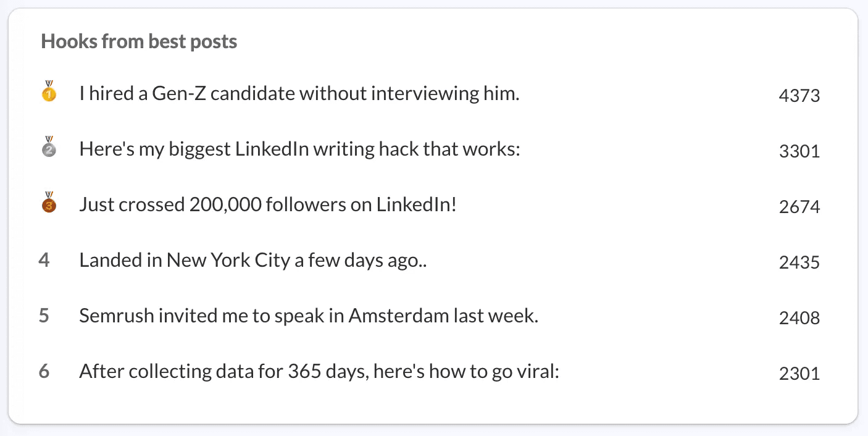Select the 3301 engagement count
The width and height of the screenshot is (868, 436).
[799, 151]
